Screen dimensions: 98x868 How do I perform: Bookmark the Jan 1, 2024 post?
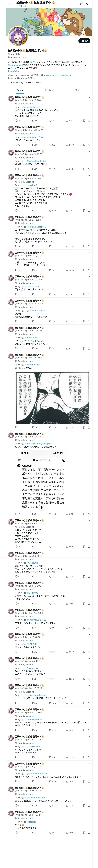pos(84,121)
